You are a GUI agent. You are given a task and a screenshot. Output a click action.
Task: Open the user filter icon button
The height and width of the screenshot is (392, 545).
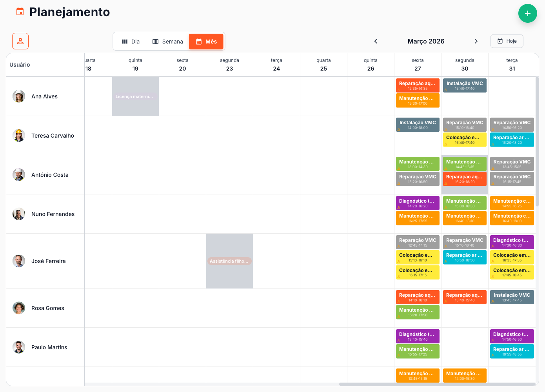(20, 41)
